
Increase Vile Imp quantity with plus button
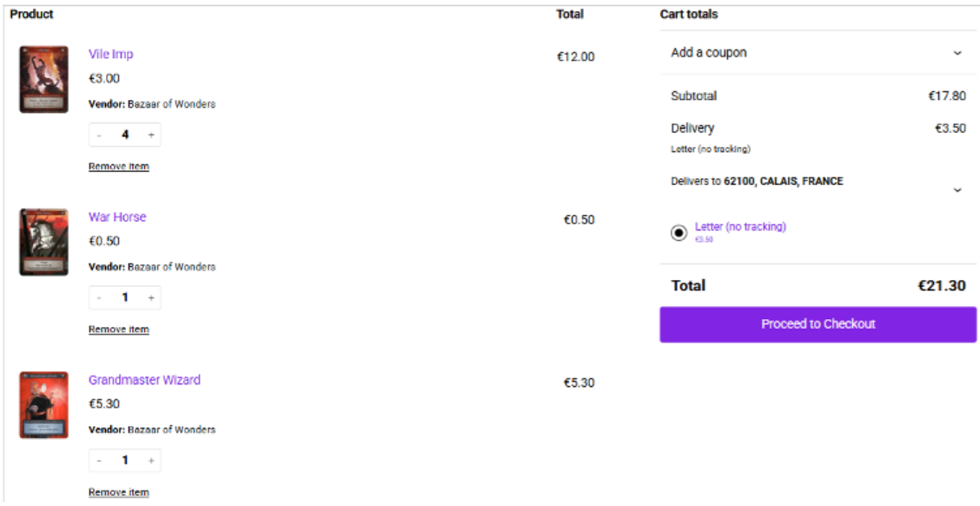[x=151, y=135]
